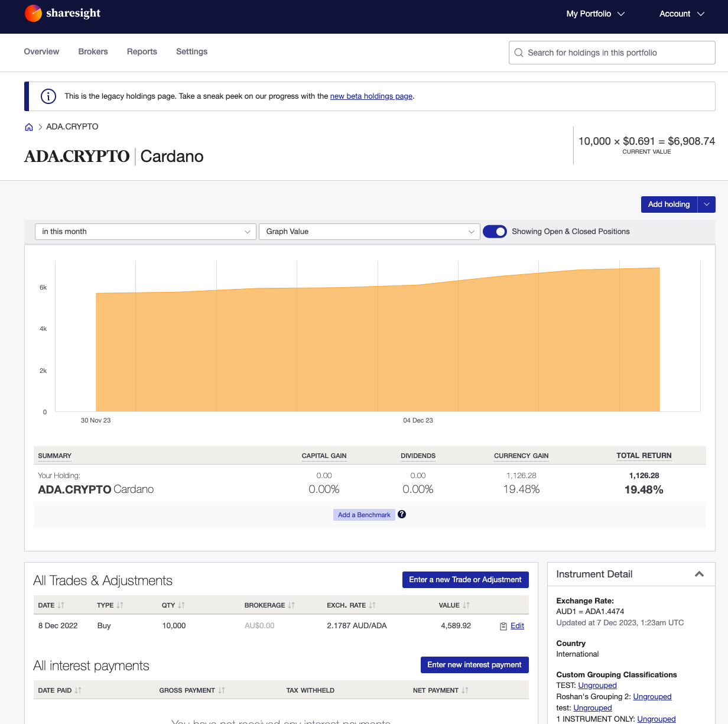
Task: Sort interest payments by Gross Payment arrows
Action: (x=222, y=690)
